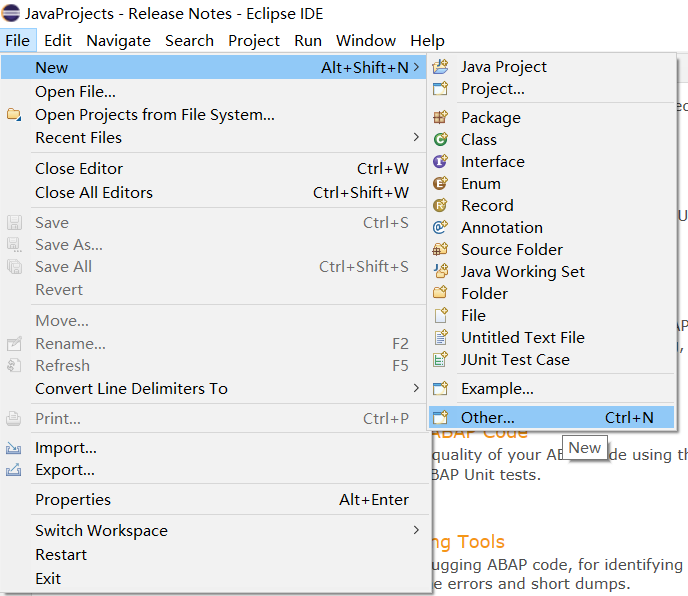Open the Project menu
Viewport: 688px width, 596px height.
[254, 41]
